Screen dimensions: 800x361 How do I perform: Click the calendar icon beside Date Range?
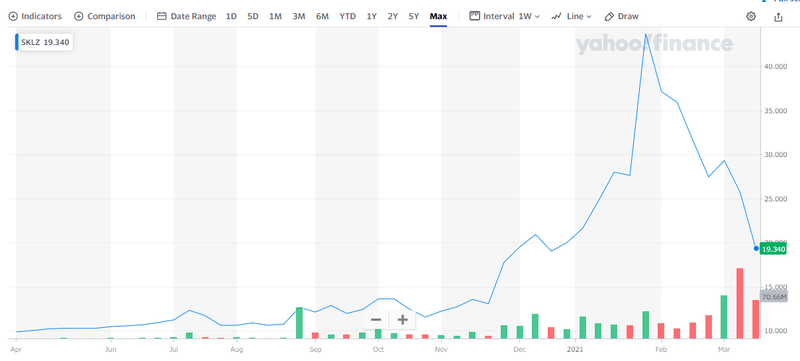tap(162, 16)
